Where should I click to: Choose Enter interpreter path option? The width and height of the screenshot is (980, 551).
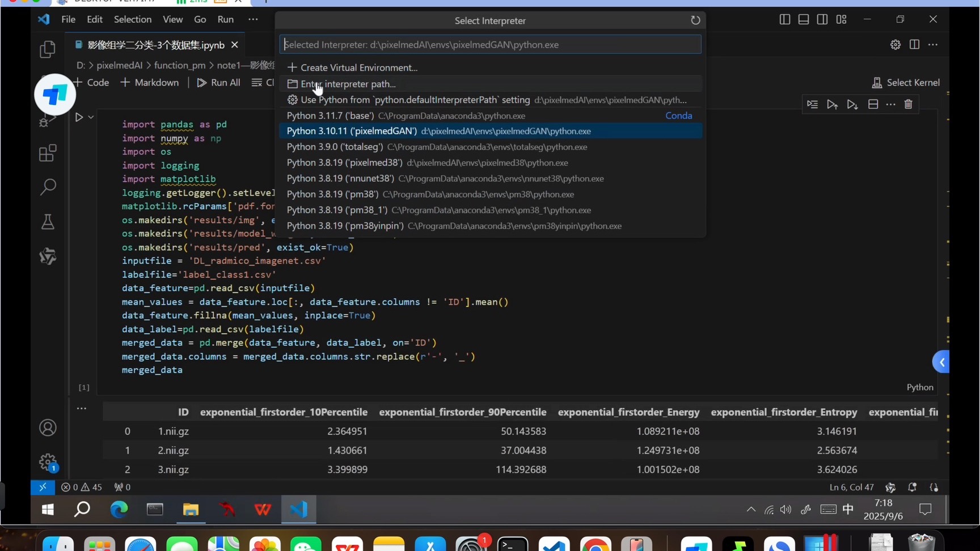click(491, 84)
